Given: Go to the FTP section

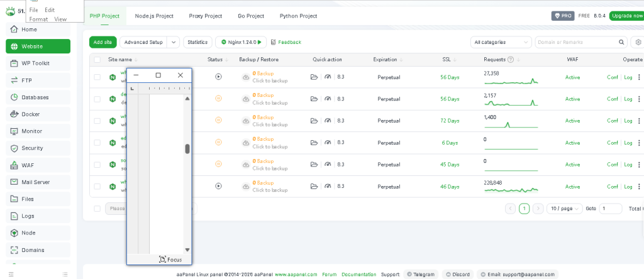Looking at the screenshot, I should click(38, 80).
